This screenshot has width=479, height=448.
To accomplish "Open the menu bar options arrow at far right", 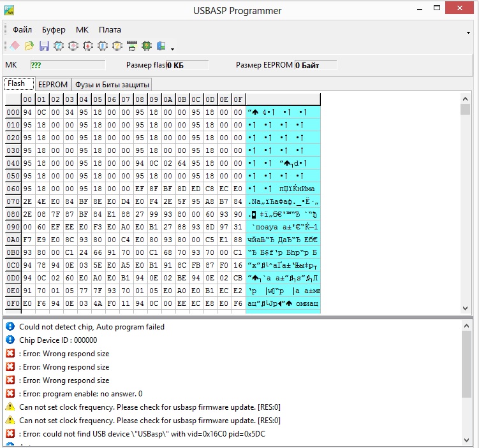I will click(468, 33).
